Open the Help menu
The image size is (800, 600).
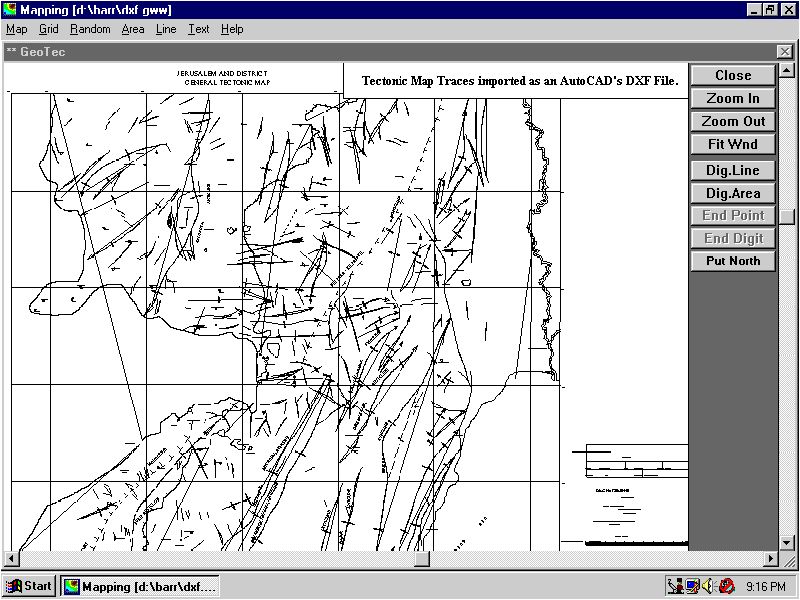[x=232, y=30]
